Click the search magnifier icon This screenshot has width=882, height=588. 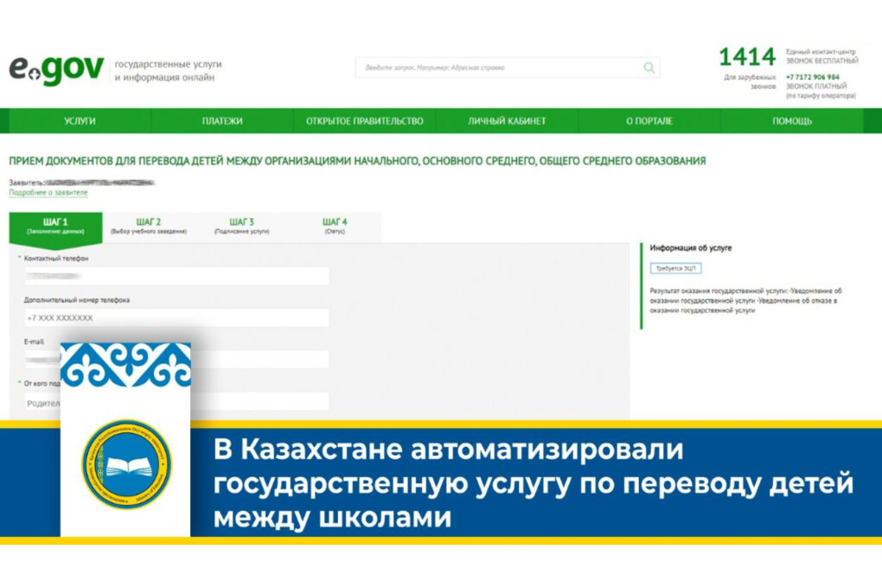[x=649, y=67]
